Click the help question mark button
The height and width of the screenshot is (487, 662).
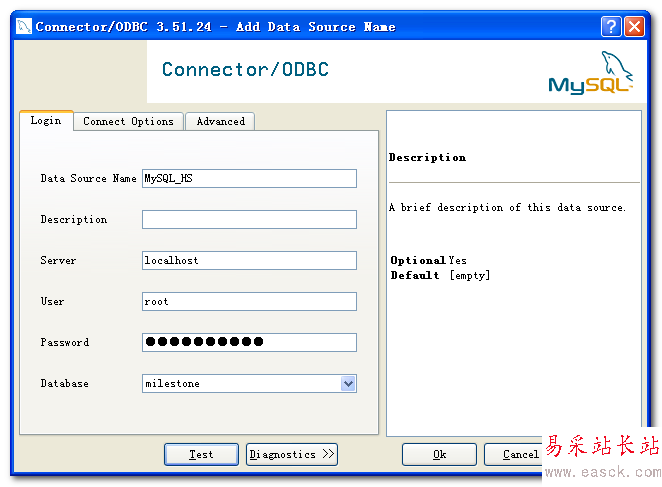(611, 27)
